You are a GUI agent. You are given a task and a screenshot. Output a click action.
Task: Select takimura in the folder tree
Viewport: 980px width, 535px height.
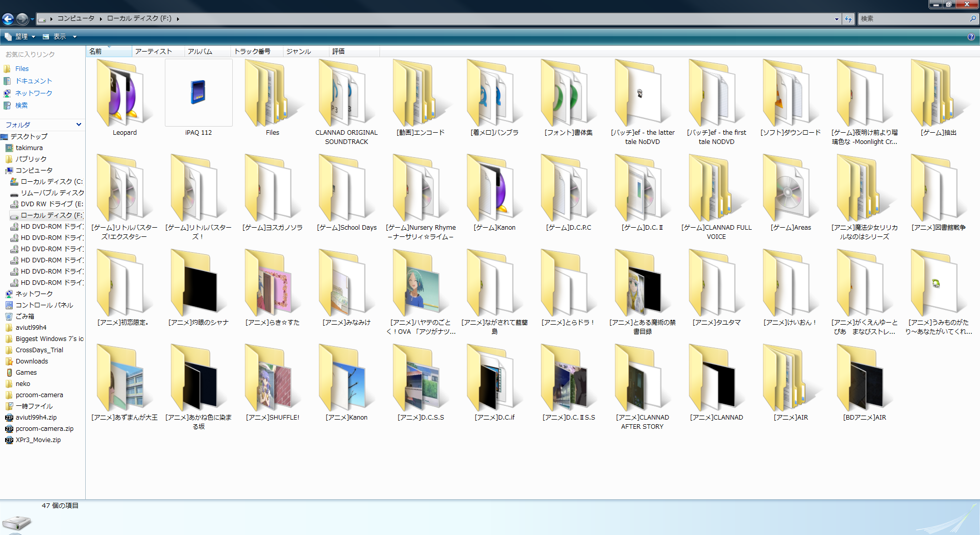[x=29, y=148]
